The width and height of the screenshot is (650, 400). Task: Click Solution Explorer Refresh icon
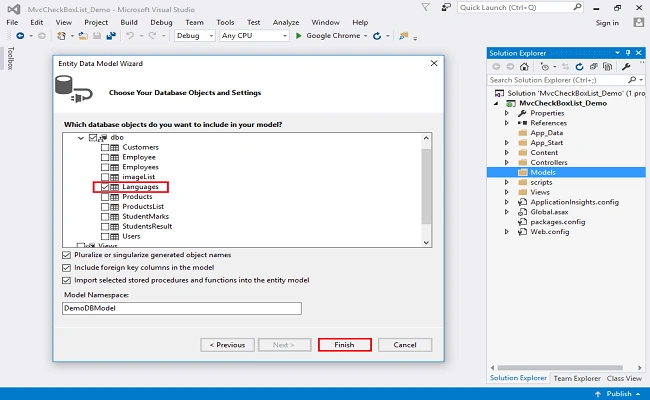[x=580, y=67]
